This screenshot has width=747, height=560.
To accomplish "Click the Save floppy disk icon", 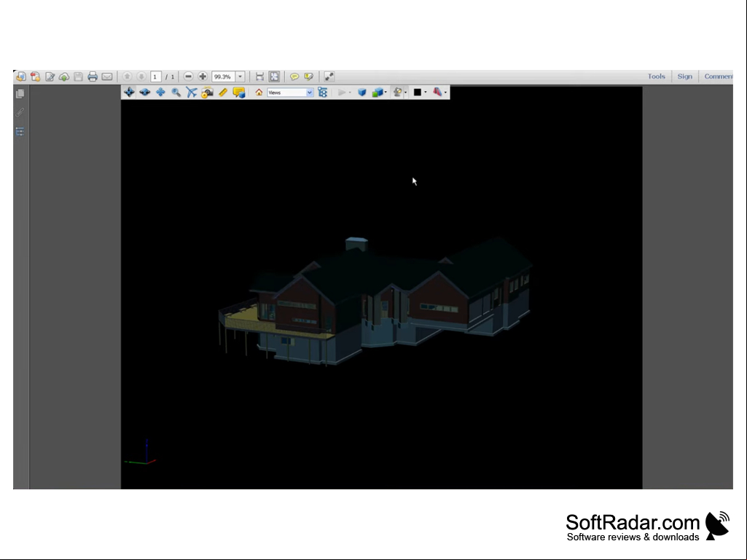I will tap(79, 76).
